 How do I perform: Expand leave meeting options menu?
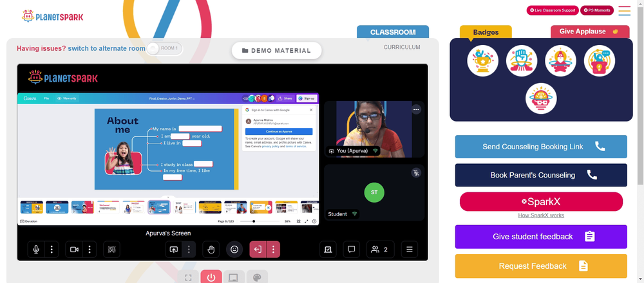click(x=273, y=250)
